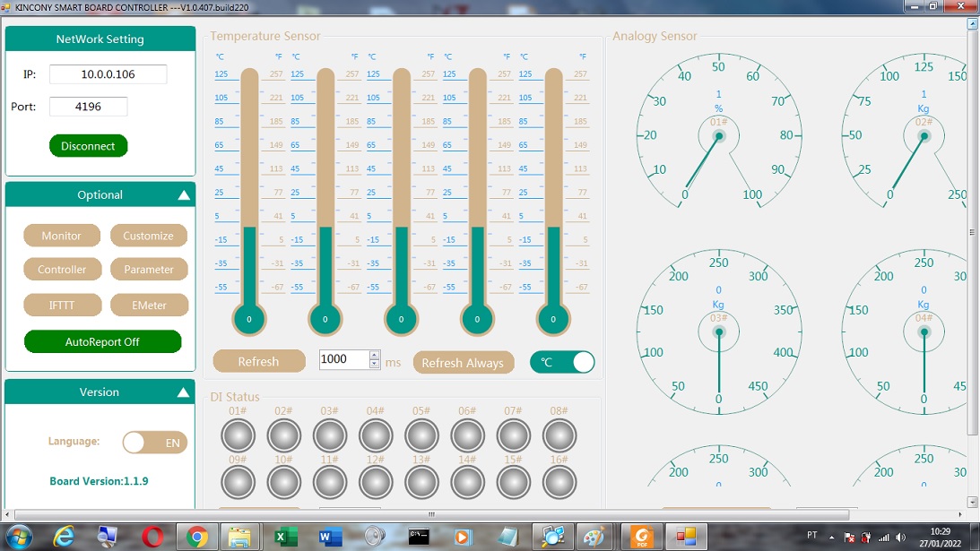Click the DI Status 08# indicator
The width and height of the screenshot is (980, 551).
(x=559, y=436)
